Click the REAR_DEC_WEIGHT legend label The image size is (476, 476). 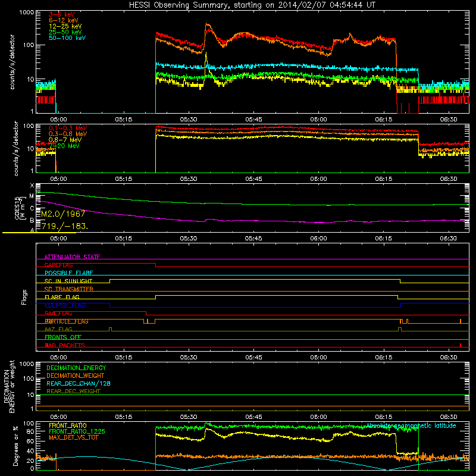(x=73, y=392)
